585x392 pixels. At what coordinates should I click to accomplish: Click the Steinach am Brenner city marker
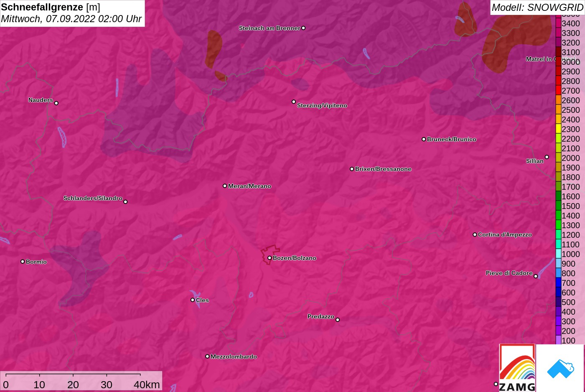(303, 28)
